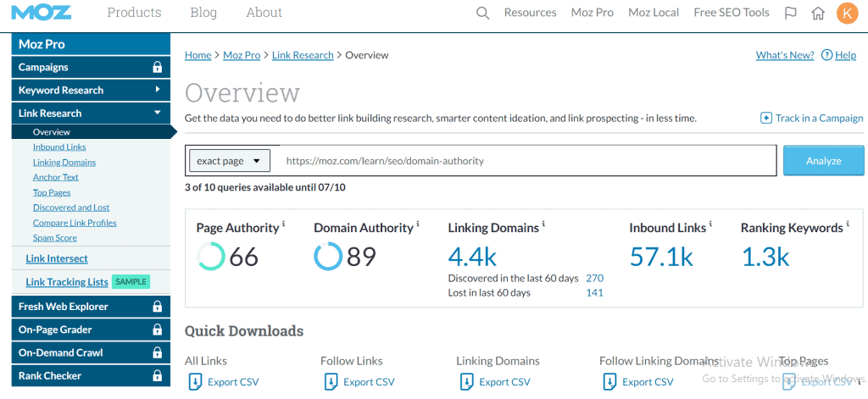Click Export CSV under All Links
This screenshot has width=868, height=399.
[x=233, y=382]
